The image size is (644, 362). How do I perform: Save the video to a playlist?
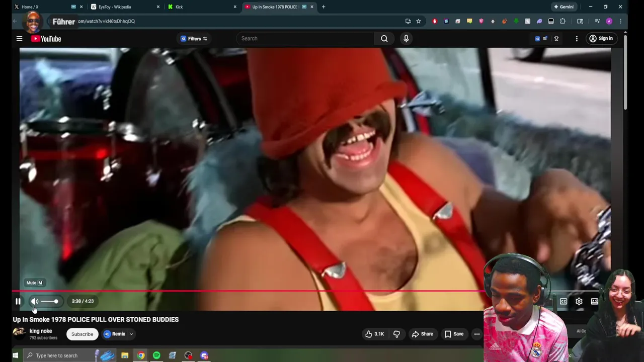pyautogui.click(x=454, y=334)
